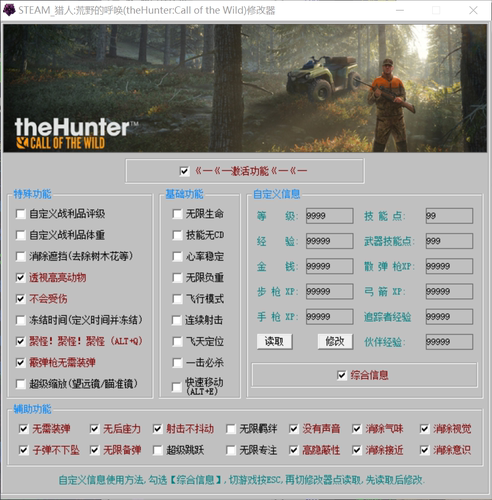The height and width of the screenshot is (500, 492).
Task: Toggle 无后座力 checkbox
Action: [x=95, y=429]
